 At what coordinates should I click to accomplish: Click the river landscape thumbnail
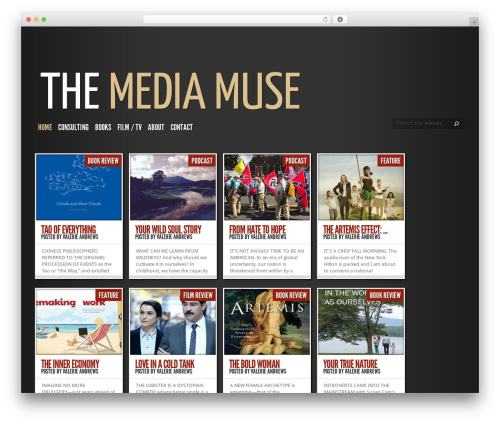173,187
